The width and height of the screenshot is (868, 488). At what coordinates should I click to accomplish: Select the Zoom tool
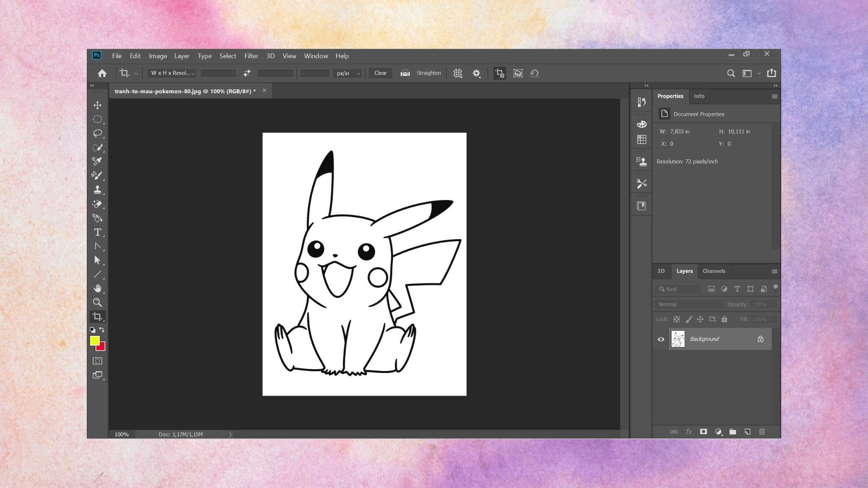[x=97, y=302]
